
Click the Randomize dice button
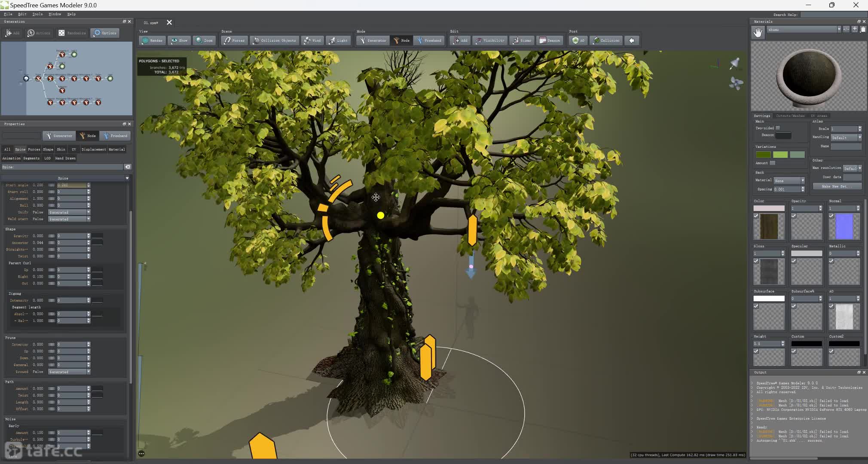pyautogui.click(x=72, y=33)
